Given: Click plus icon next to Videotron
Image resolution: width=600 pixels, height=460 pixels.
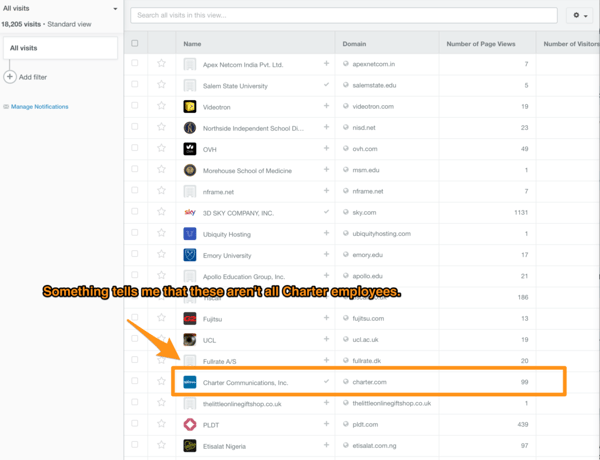Looking at the screenshot, I should 326,106.
